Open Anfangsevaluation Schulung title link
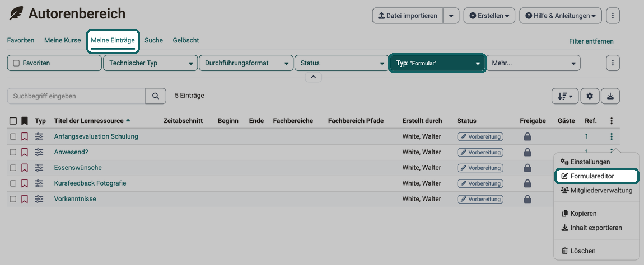The image size is (644, 265). pyautogui.click(x=96, y=136)
